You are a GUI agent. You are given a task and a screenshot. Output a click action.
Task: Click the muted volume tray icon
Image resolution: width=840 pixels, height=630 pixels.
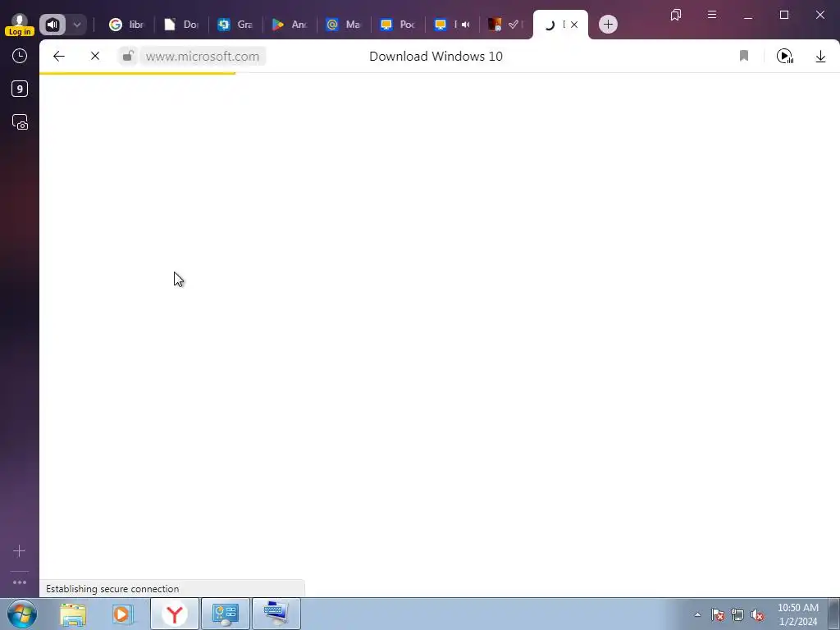[x=757, y=614]
